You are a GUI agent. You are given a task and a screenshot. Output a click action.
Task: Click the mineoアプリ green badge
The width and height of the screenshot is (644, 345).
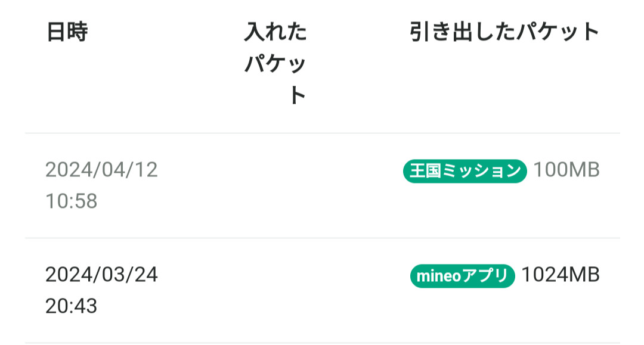[x=462, y=276]
